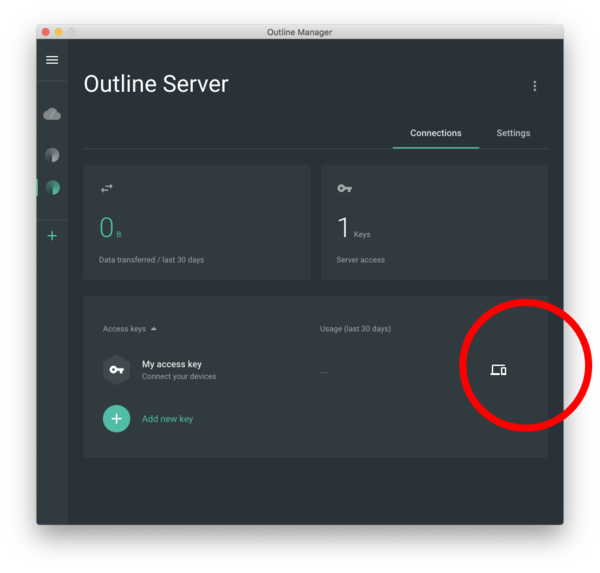
Task: Click the Usage (last 30 days) column header
Action: click(355, 329)
